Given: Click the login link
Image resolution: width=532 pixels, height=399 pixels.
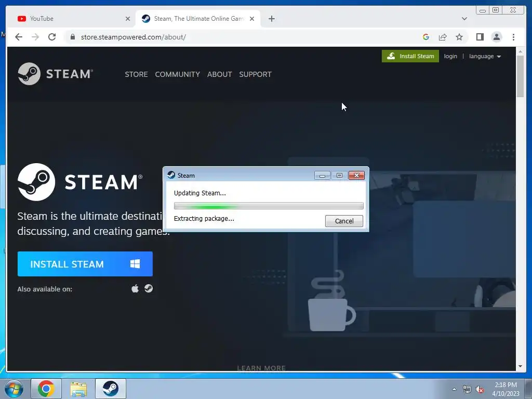Looking at the screenshot, I should click(450, 56).
